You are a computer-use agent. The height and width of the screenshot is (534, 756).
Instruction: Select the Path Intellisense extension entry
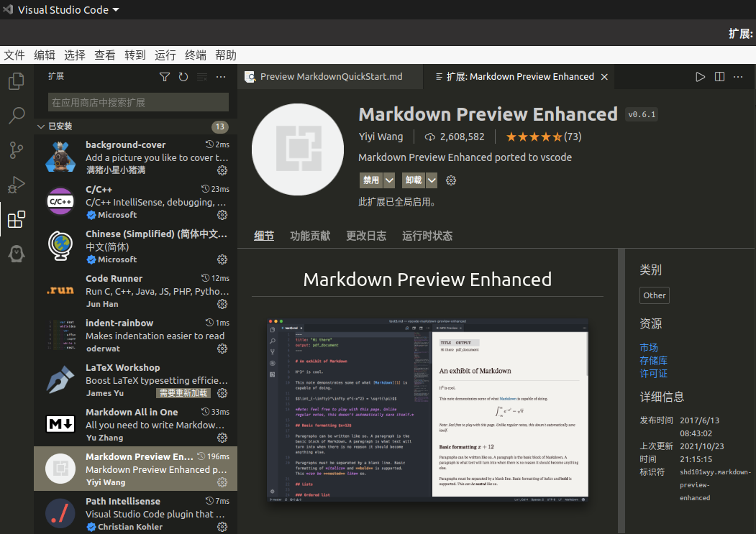tap(135, 512)
